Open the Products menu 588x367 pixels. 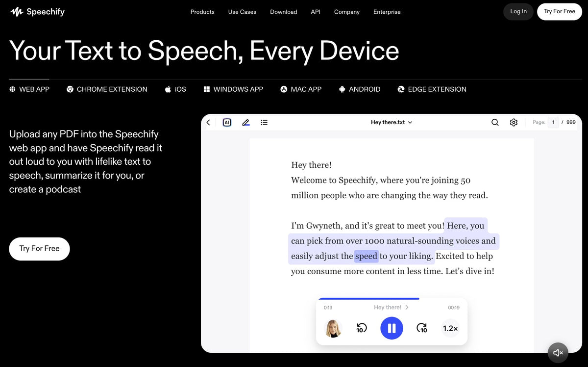click(x=202, y=12)
